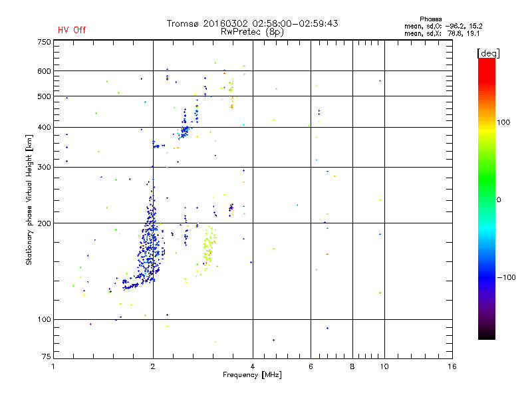The height and width of the screenshot is (399, 532).
Task: Click the y-axis tick label "75"
Action: [x=47, y=356]
